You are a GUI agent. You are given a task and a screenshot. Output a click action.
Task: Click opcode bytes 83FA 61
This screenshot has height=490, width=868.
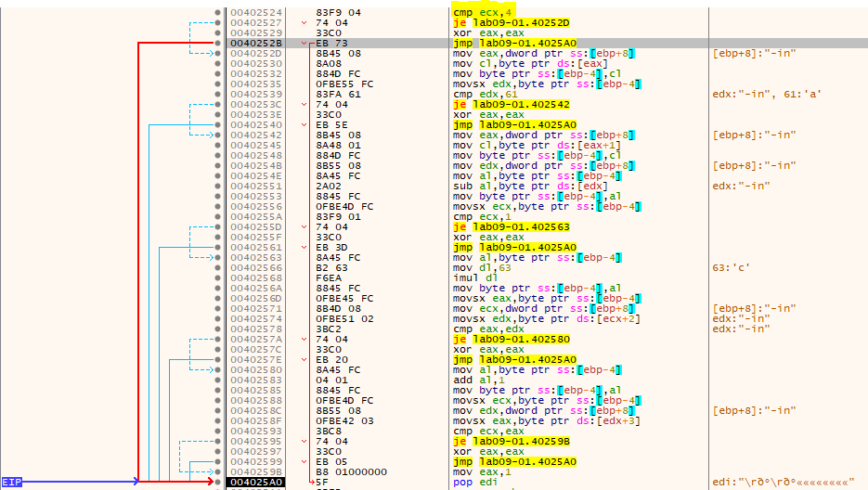(338, 94)
